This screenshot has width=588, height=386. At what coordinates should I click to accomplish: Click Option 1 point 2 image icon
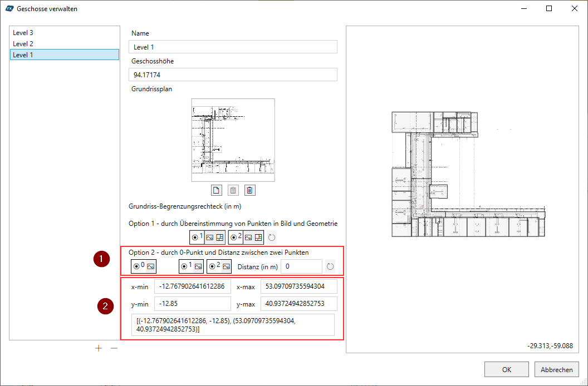click(248, 237)
